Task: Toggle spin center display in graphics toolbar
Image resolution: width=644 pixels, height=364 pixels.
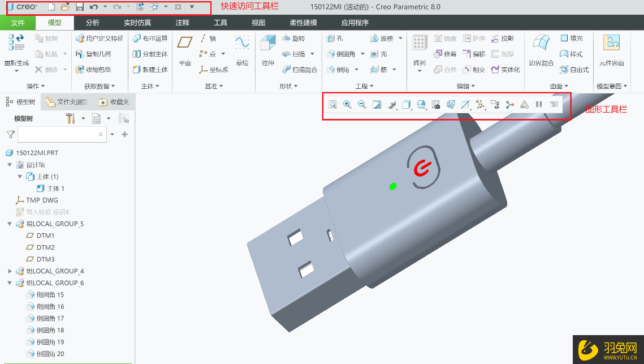Action: pos(510,105)
